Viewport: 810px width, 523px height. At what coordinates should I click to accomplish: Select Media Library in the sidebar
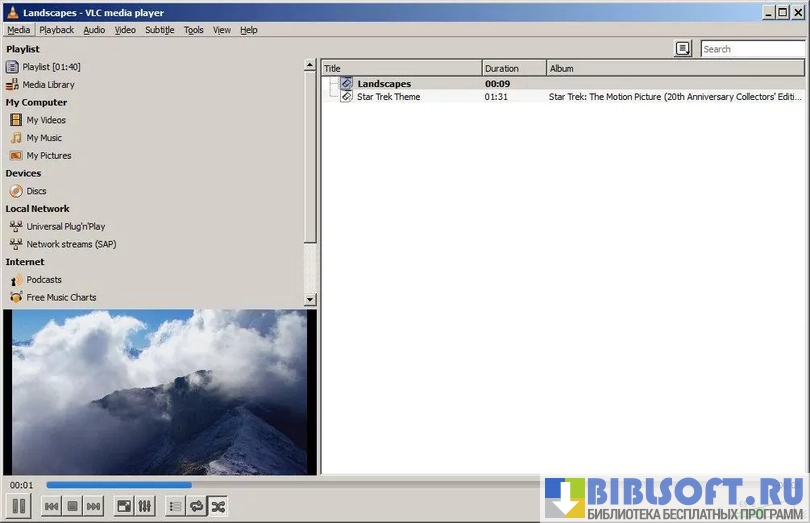tap(48, 85)
